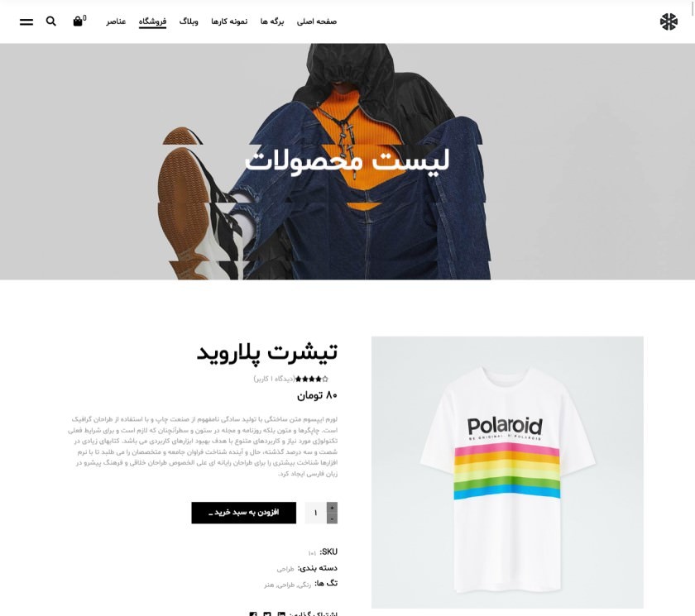The image size is (695, 616).
Task: Increase quantity with plus button
Action: [x=332, y=508]
